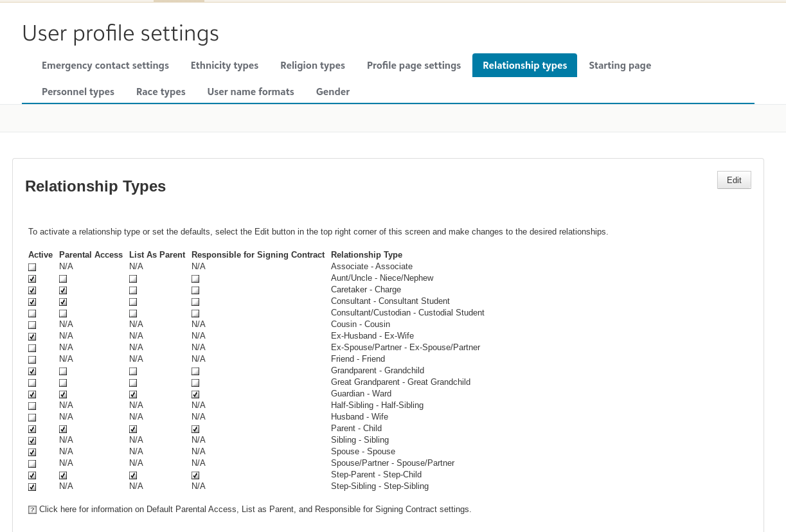This screenshot has width=786, height=532.
Task: Toggle Active checkbox for Aunt/Uncle - Niece/Nephew
Action: coord(32,279)
